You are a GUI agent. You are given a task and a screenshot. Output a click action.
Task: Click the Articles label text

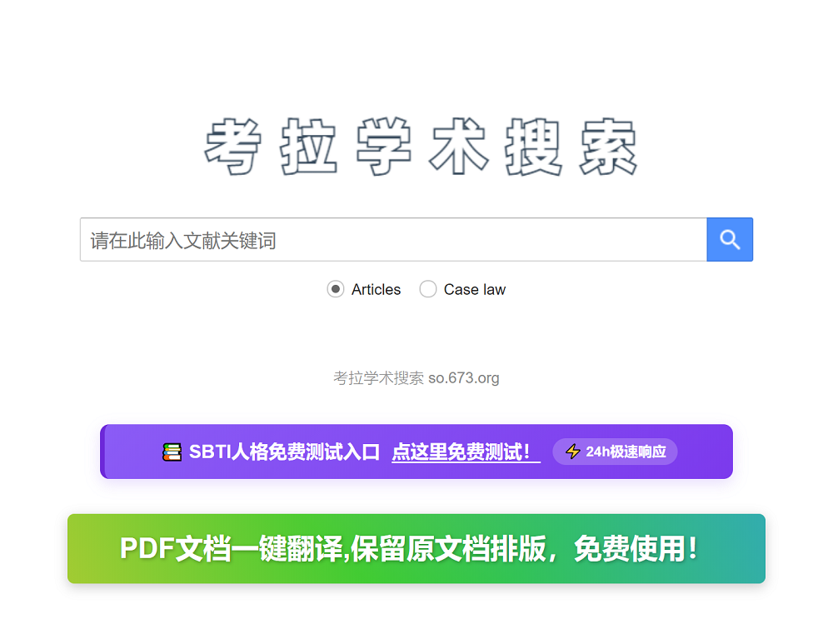coord(376,289)
